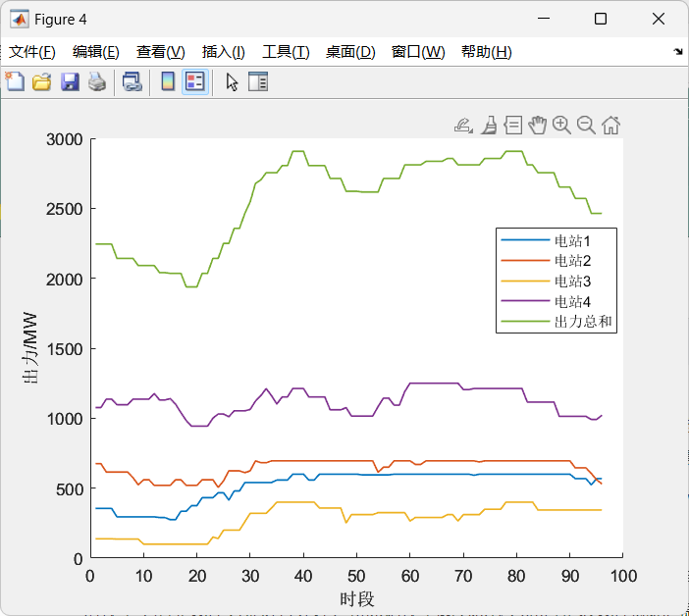This screenshot has width=689, height=616.
Task: Save the figure with the floppy disk icon
Action: click(70, 82)
